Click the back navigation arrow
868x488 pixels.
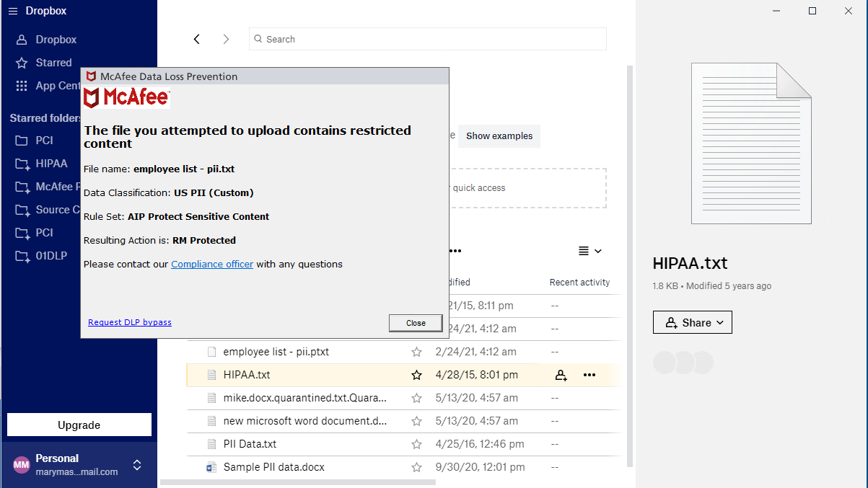[197, 39]
